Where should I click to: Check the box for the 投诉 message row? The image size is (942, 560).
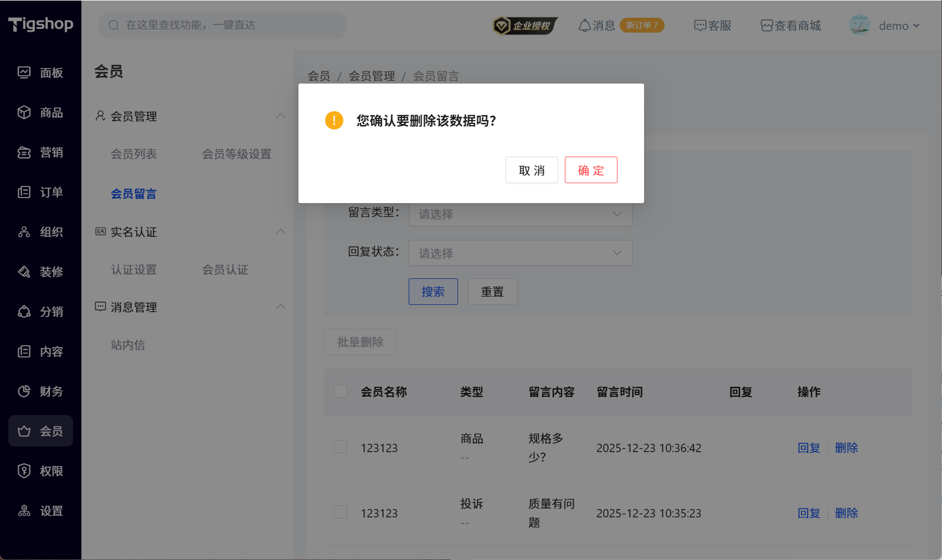(x=341, y=512)
